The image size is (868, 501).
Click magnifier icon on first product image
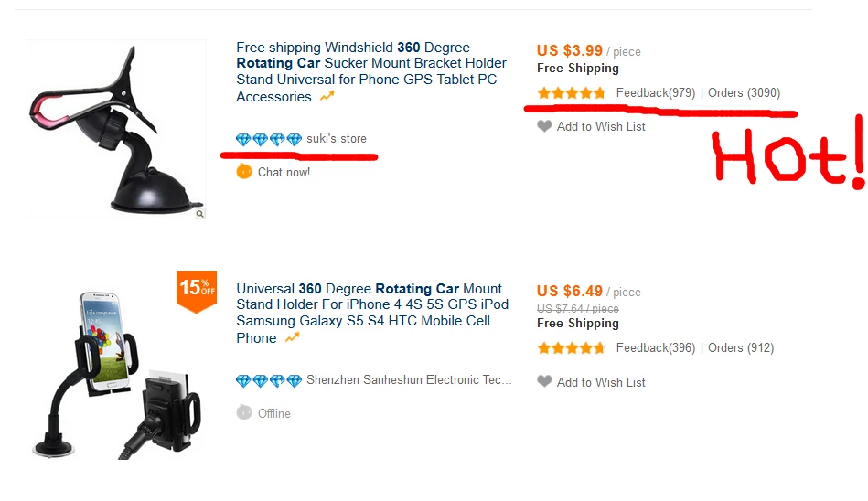tap(200, 214)
